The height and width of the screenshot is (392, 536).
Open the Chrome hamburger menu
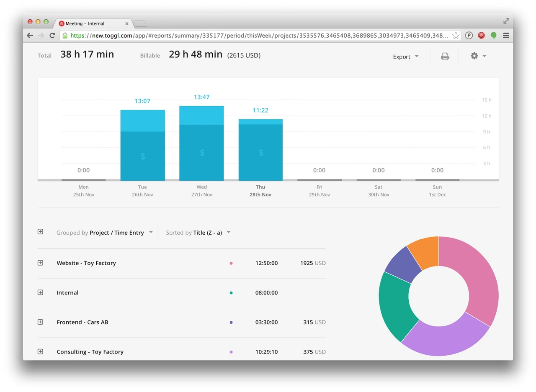pos(506,36)
